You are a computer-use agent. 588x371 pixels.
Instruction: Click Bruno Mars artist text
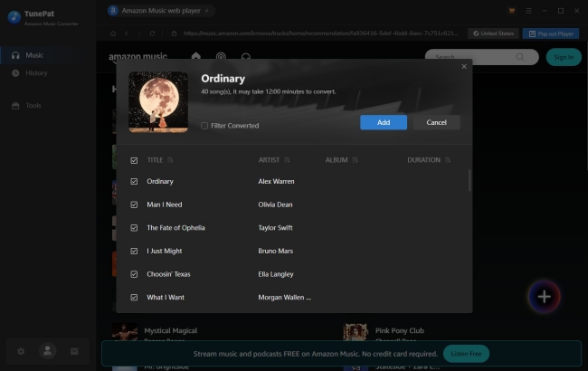pyautogui.click(x=276, y=252)
